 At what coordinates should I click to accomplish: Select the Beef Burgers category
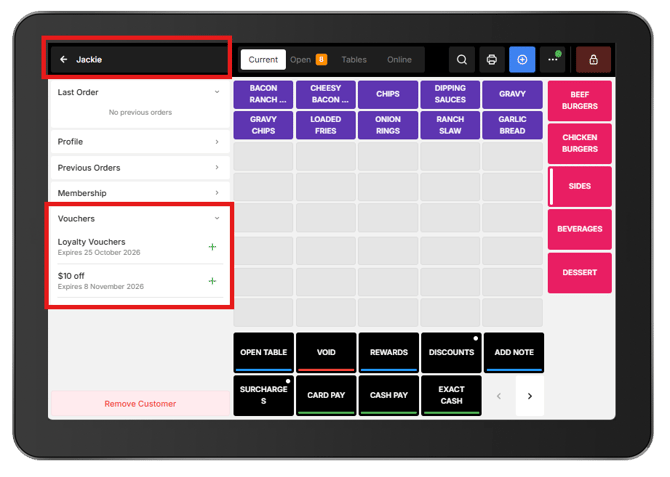[580, 100]
